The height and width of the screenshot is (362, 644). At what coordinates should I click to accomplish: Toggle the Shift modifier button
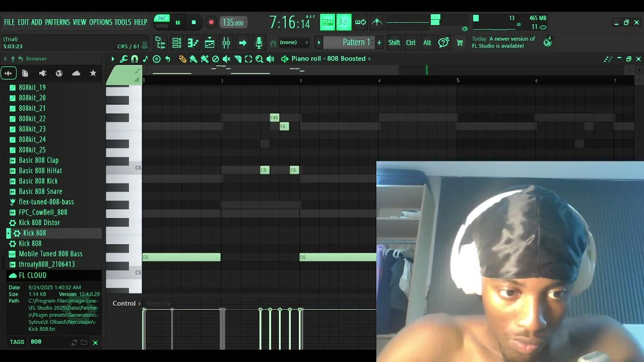[394, 43]
